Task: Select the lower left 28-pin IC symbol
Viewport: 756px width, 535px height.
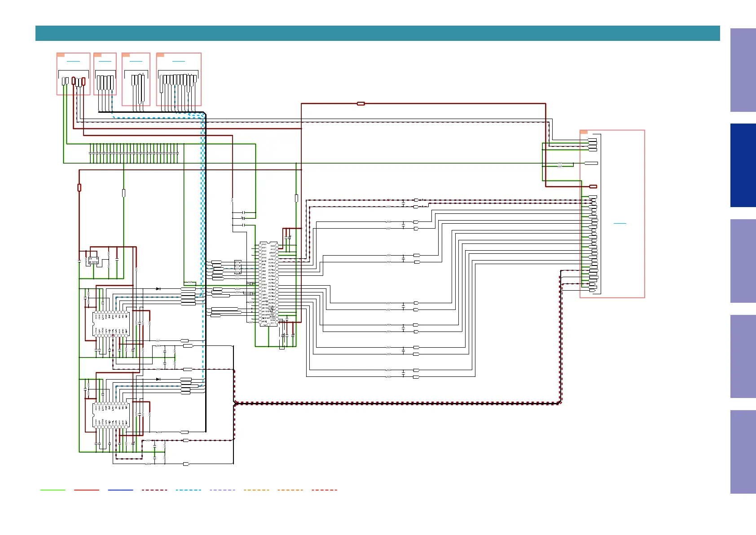Action: 111,415
